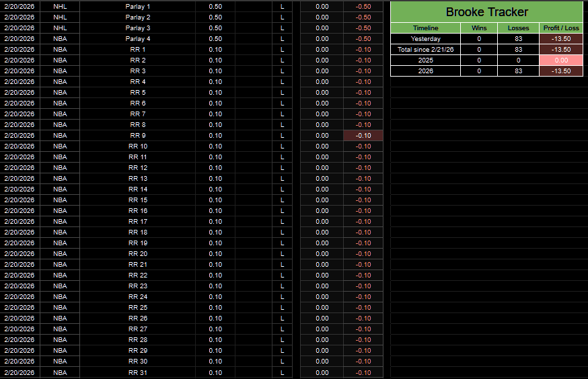Click the L result in RR 17 row
Screen dimensions: 588x379
click(x=282, y=222)
